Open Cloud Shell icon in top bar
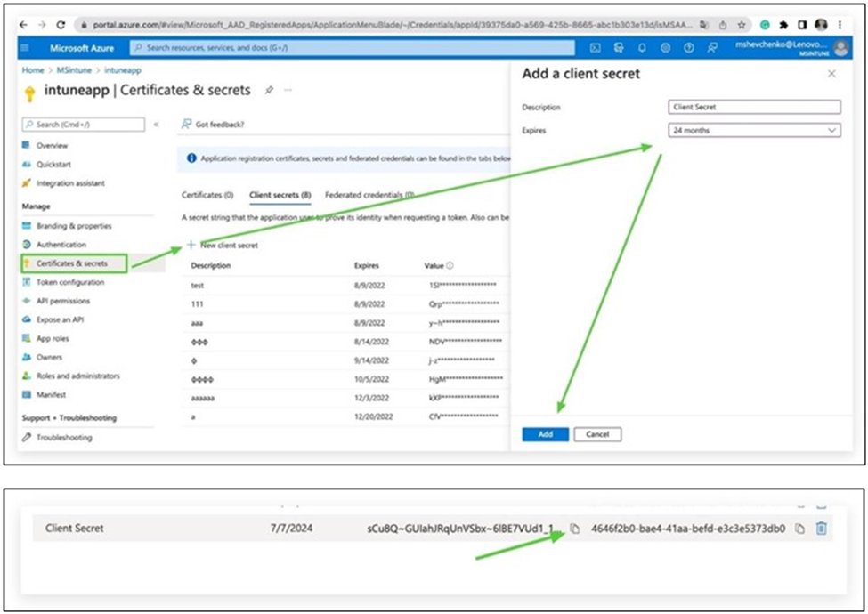 point(596,47)
